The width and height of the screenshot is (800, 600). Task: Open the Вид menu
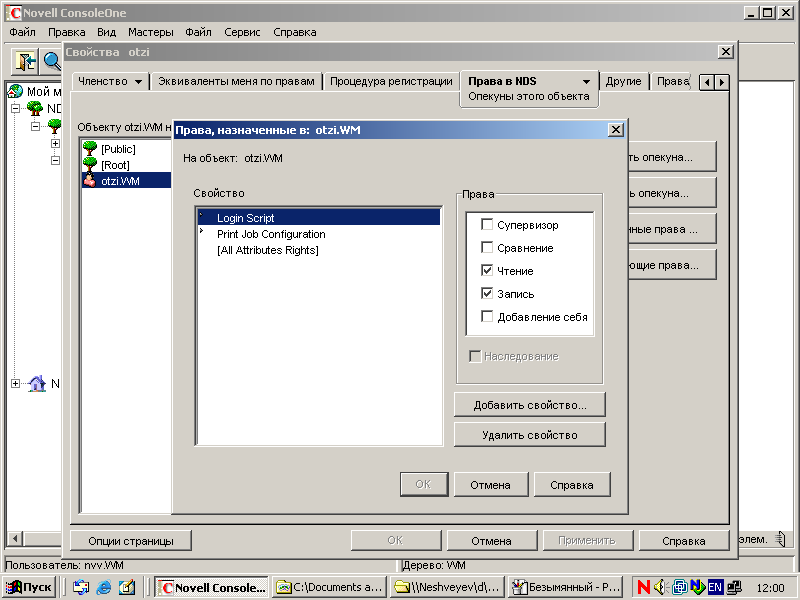(x=106, y=32)
